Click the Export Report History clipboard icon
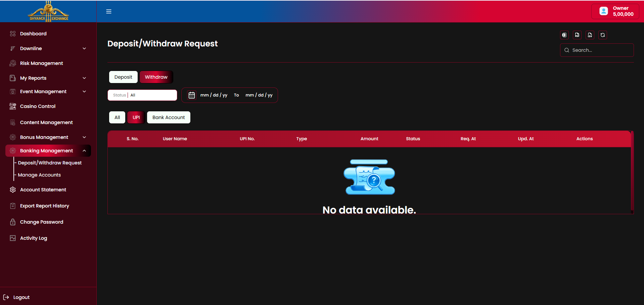This screenshot has height=305, width=644. [x=13, y=206]
